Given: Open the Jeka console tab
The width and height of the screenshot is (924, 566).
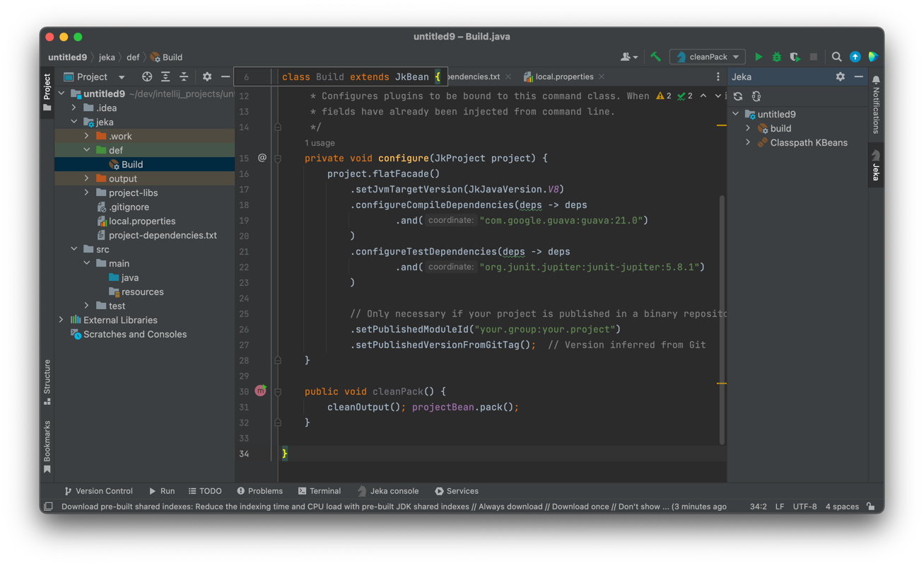Looking at the screenshot, I should click(387, 491).
